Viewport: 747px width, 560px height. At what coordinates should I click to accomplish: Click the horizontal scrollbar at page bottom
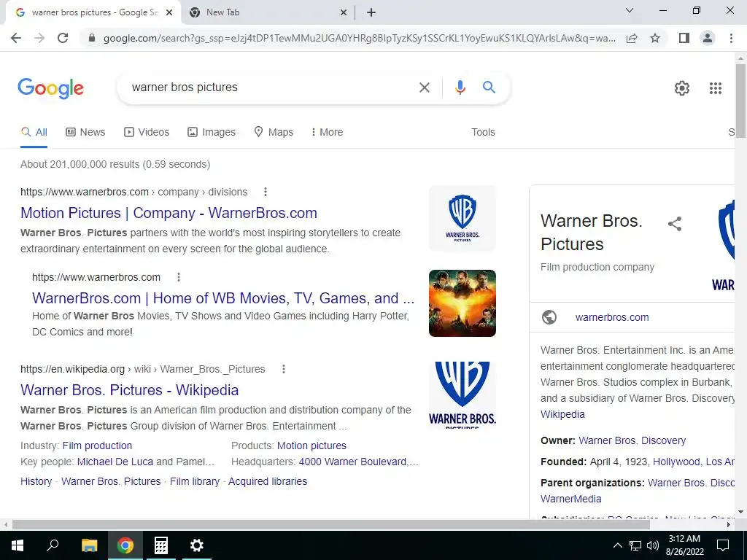click(x=331, y=524)
